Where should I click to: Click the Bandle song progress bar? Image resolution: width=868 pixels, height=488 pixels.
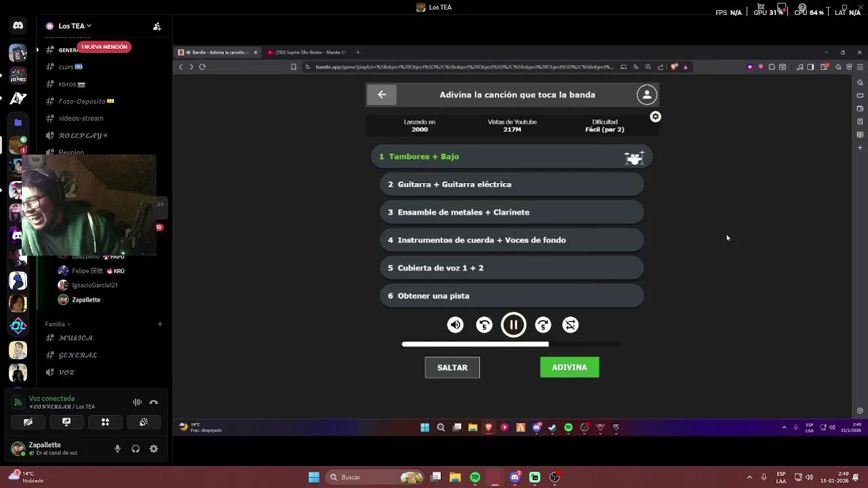(x=511, y=344)
